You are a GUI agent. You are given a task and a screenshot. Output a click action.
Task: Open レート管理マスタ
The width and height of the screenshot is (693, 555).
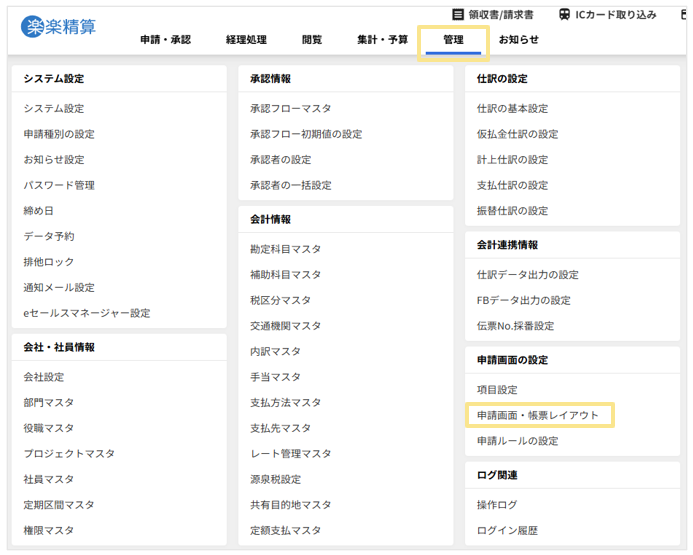click(x=291, y=454)
